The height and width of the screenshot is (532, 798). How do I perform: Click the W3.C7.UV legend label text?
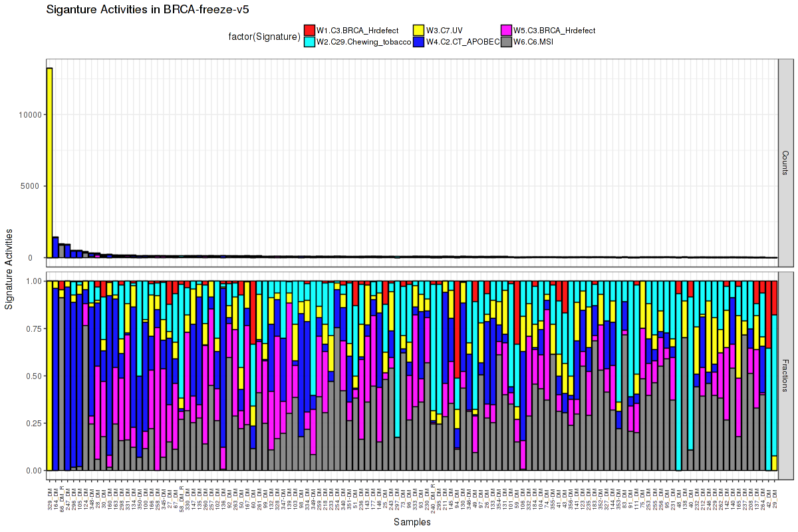coord(446,30)
